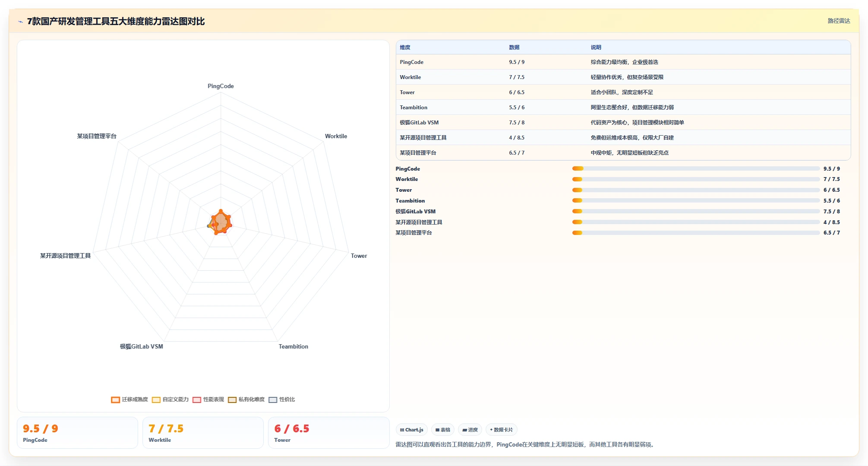868x466 pixels.
Task: Click the Chart.js tag
Action: click(411, 430)
